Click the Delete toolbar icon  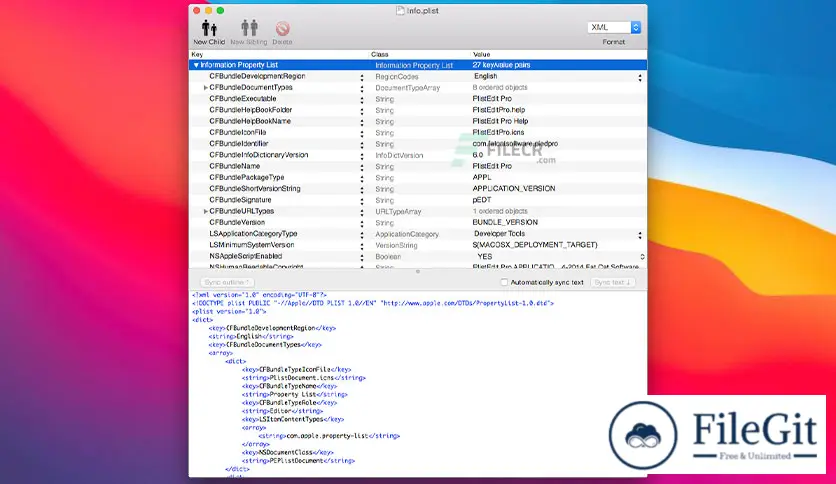click(x=282, y=28)
